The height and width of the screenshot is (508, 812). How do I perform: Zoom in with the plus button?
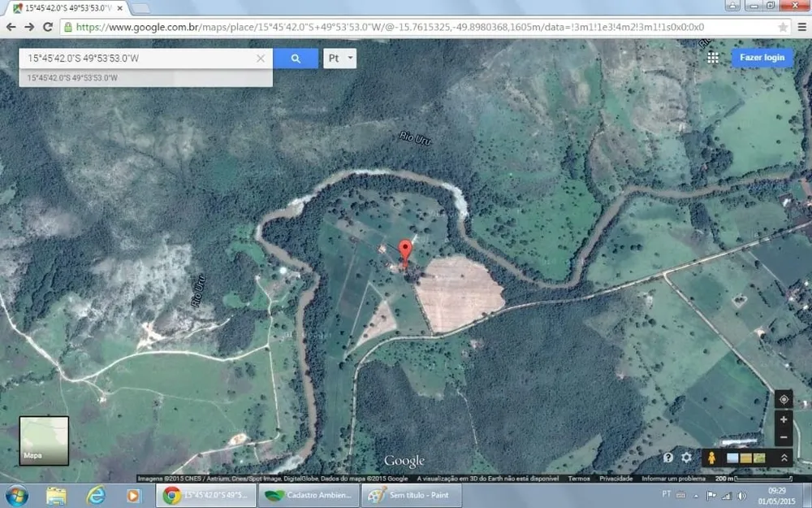784,419
